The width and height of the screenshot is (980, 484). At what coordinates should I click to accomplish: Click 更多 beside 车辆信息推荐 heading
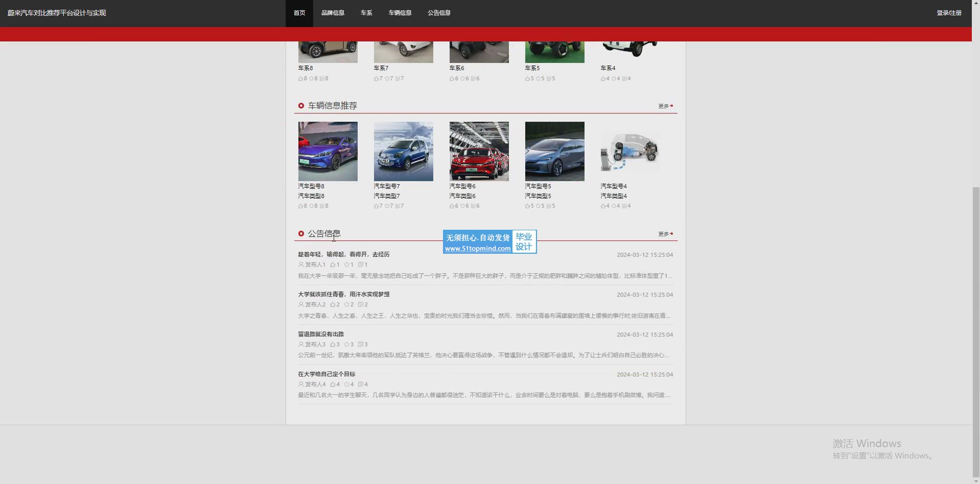665,106
